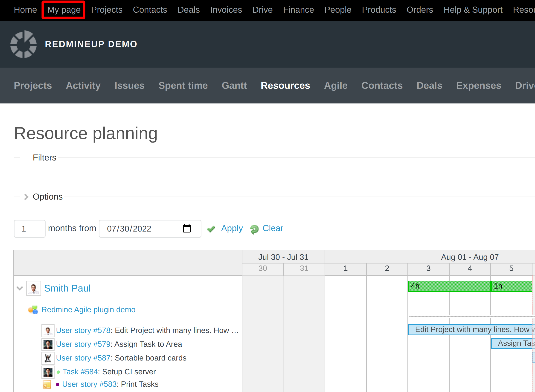The image size is (535, 392).
Task: Click the Clear reset arrow icon
Action: 254,229
